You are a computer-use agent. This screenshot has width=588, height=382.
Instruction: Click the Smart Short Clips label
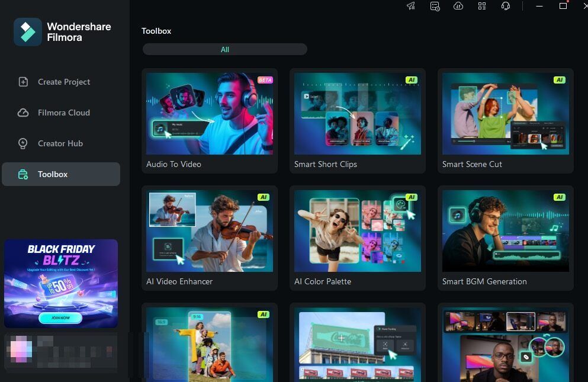click(x=326, y=165)
